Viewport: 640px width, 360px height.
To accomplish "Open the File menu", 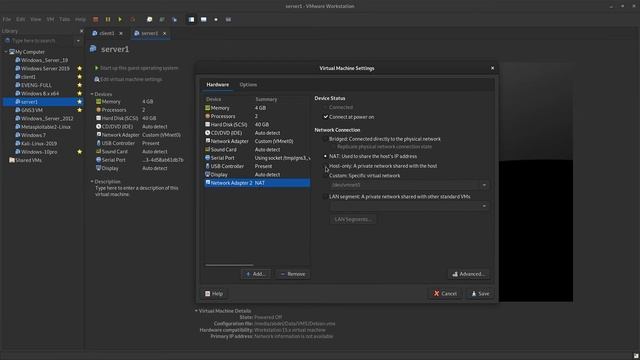I will [7, 19].
